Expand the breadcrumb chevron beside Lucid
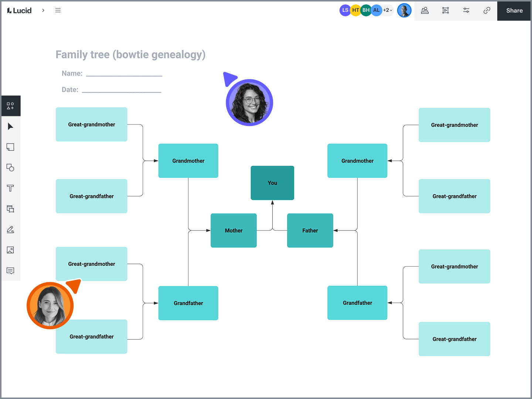 [43, 10]
